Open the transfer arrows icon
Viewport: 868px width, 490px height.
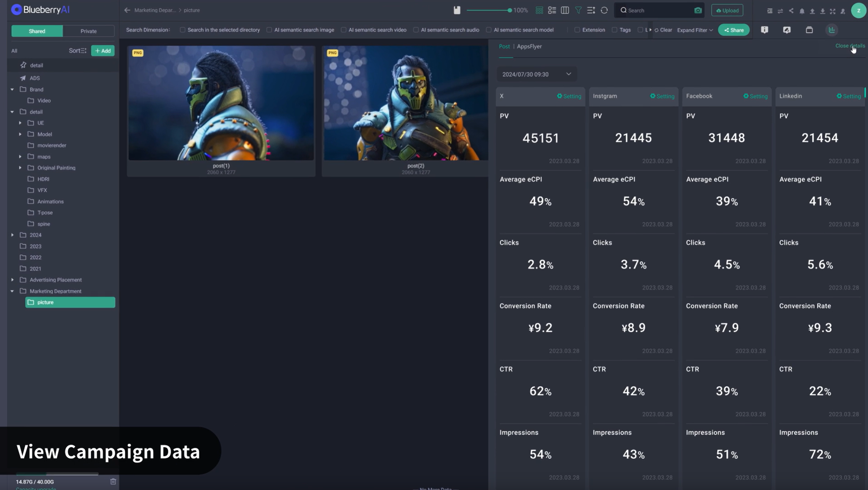[x=780, y=11]
